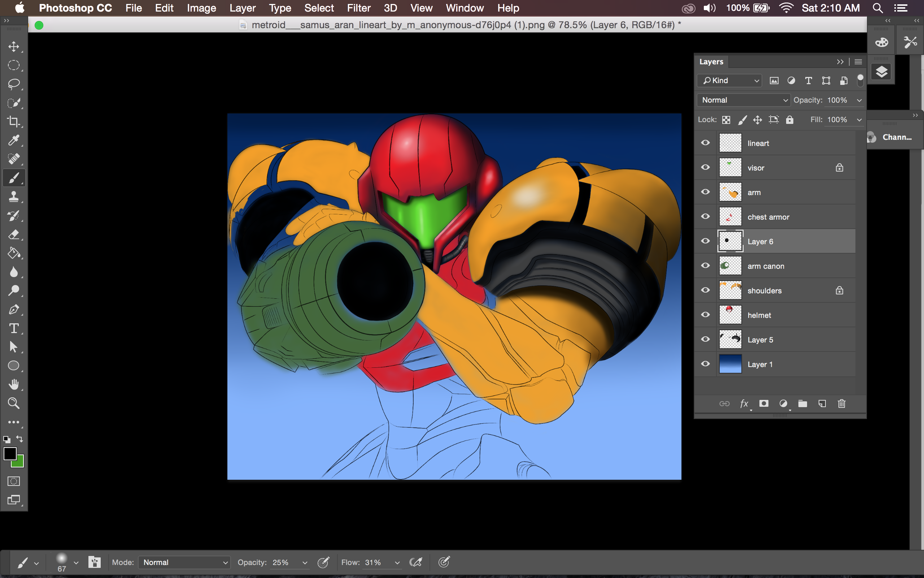
Task: Open the Window menu
Action: (465, 8)
